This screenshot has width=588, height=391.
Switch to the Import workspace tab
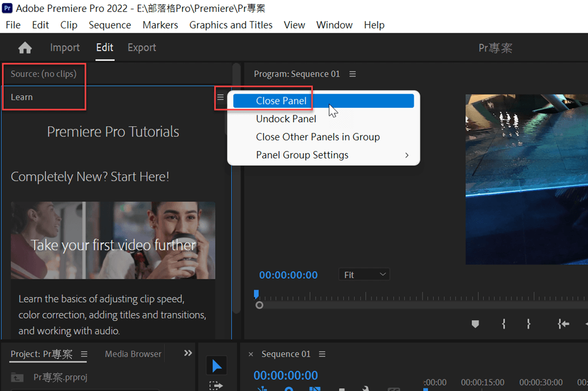65,47
